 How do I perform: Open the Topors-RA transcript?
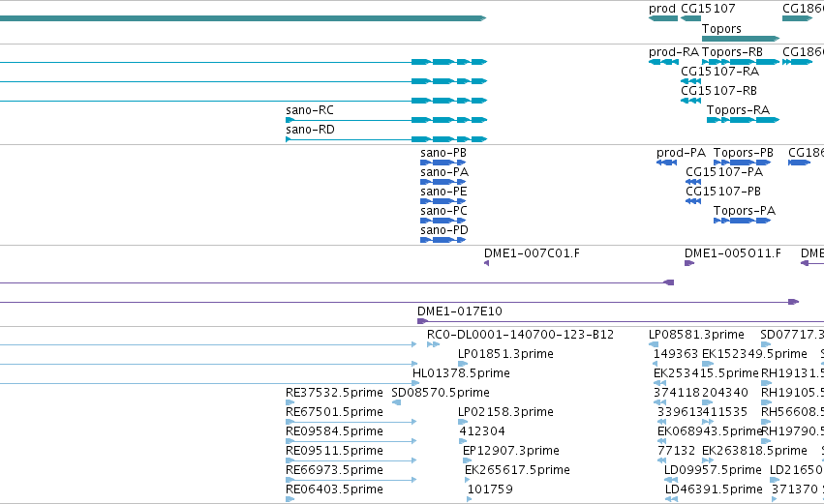(743, 120)
